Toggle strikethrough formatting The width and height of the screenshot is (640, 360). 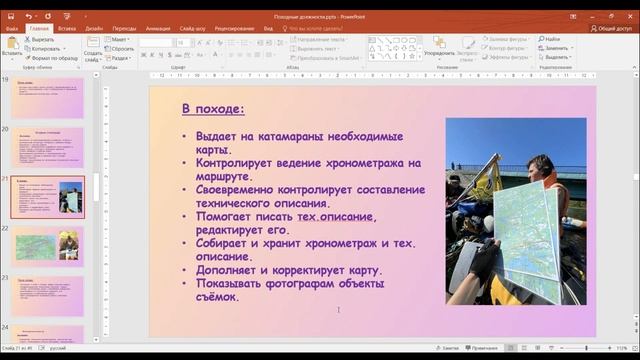coord(178,55)
